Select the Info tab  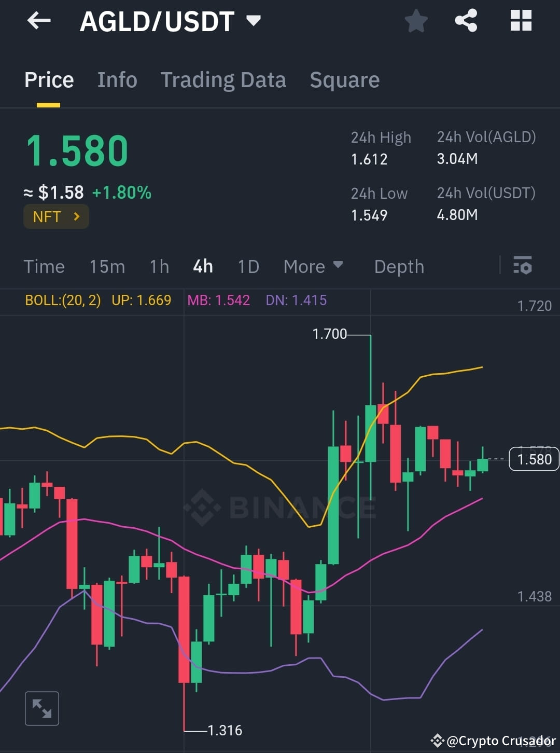tap(117, 80)
